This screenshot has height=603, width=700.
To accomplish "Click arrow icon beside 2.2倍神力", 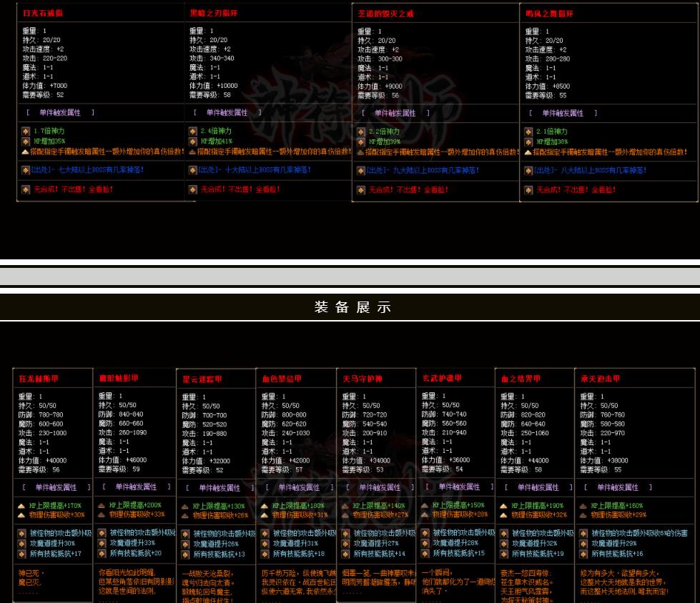I will pyautogui.click(x=361, y=132).
